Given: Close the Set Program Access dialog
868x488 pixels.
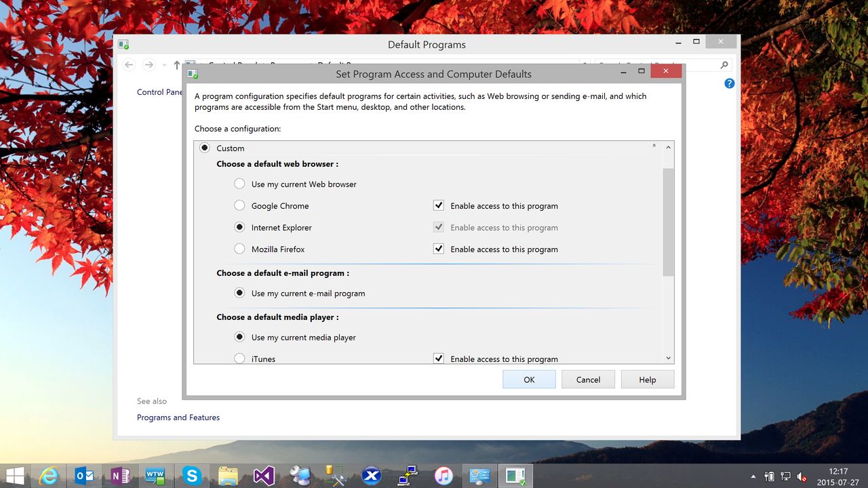Looking at the screenshot, I should coord(666,70).
